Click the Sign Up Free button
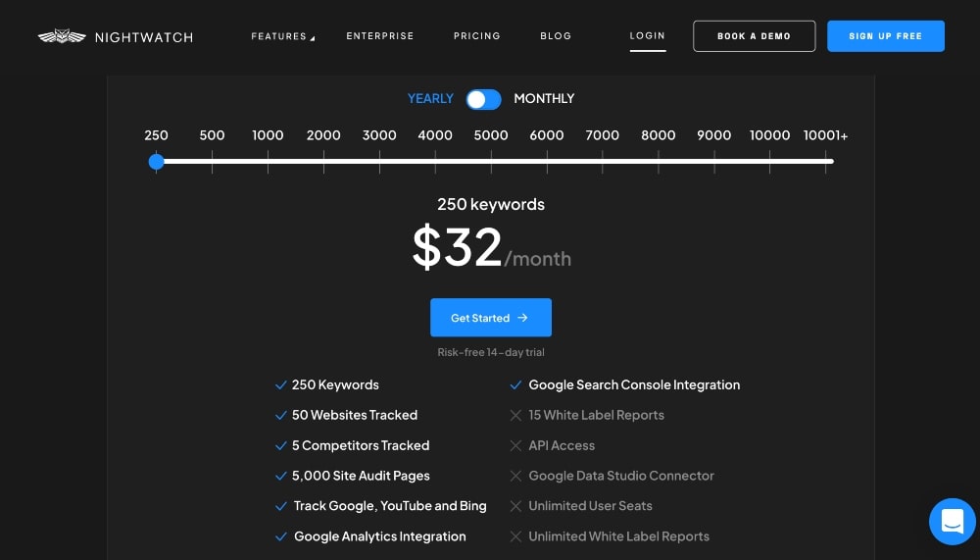The width and height of the screenshot is (980, 560). coord(885,36)
